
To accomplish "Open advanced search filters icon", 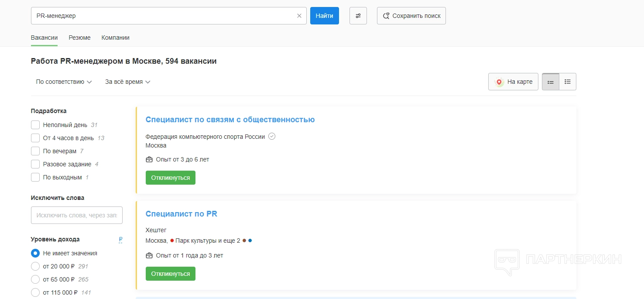I will (358, 16).
